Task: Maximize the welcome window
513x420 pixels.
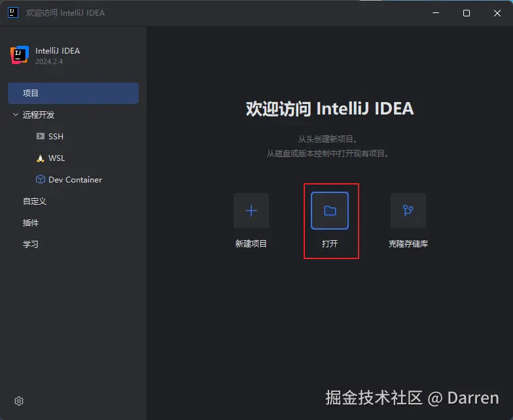Action: pos(467,13)
